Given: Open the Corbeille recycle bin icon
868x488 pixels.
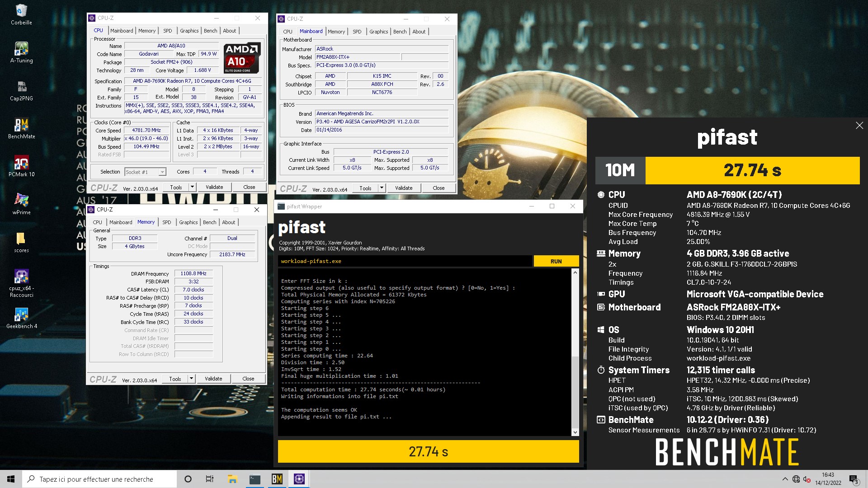Looking at the screenshot, I should (21, 14).
